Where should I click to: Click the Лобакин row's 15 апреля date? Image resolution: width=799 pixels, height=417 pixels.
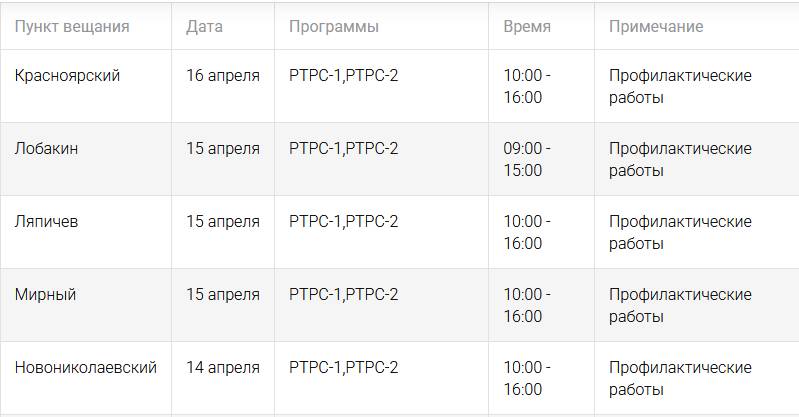point(223,149)
